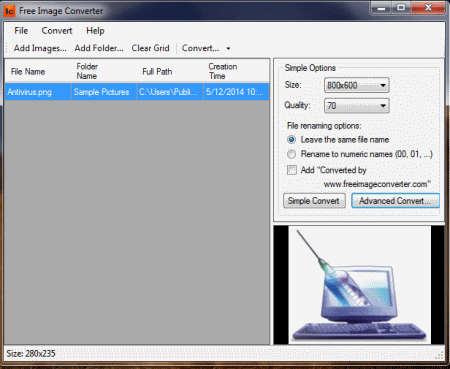Minimize the Free Image Converter window
The width and height of the screenshot is (450, 369).
pyautogui.click(x=381, y=8)
